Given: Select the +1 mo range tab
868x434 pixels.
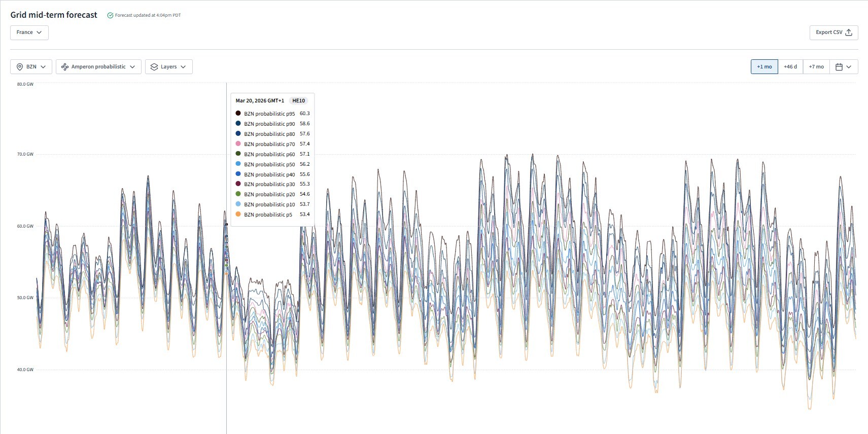Looking at the screenshot, I should [764, 67].
